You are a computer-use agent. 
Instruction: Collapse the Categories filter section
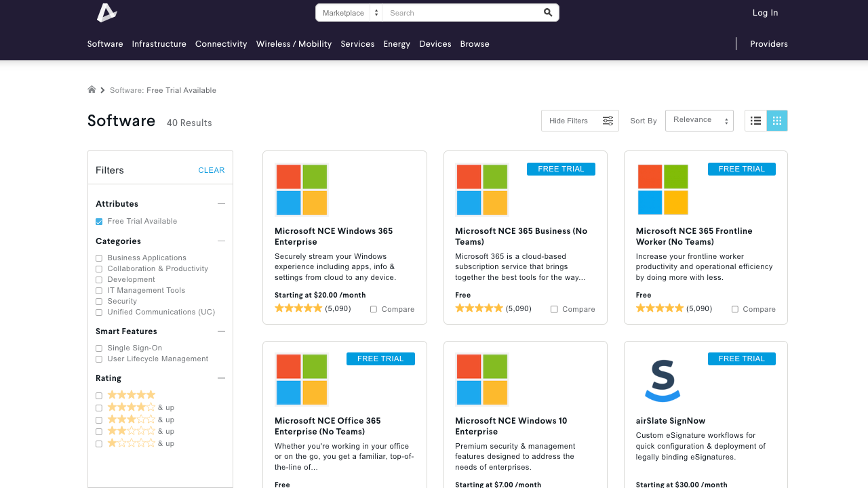tap(221, 241)
